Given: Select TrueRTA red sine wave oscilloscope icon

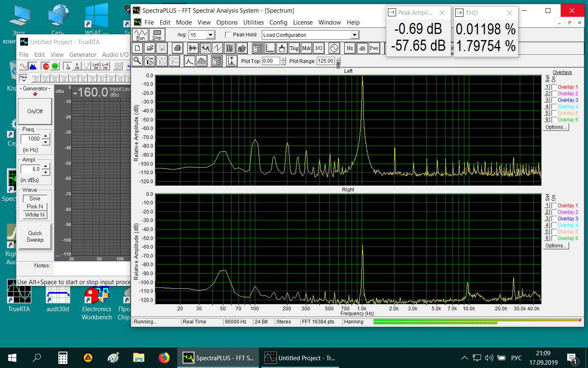Looking at the screenshot, I should pos(23,66).
